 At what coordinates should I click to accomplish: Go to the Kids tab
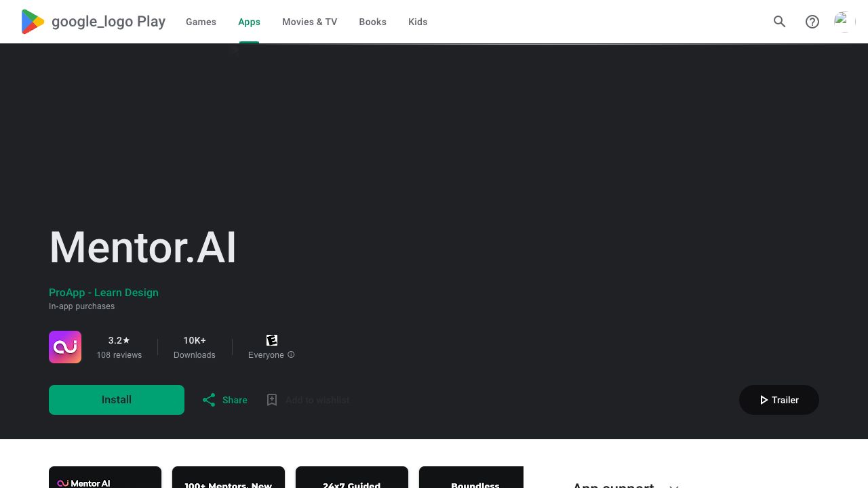tap(418, 22)
